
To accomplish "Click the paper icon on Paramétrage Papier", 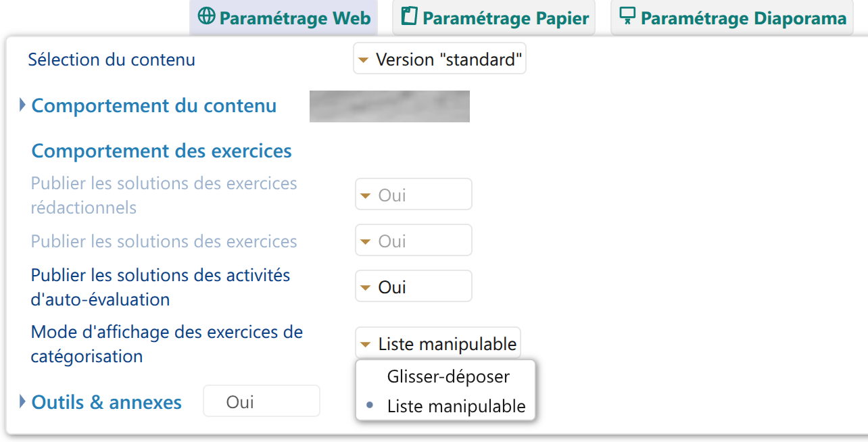I will coord(409,18).
